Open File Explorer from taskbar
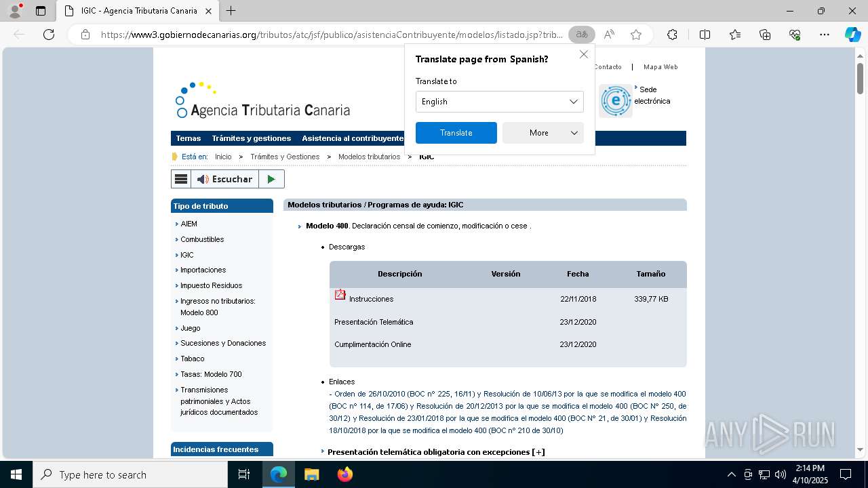The image size is (868, 488). click(311, 474)
